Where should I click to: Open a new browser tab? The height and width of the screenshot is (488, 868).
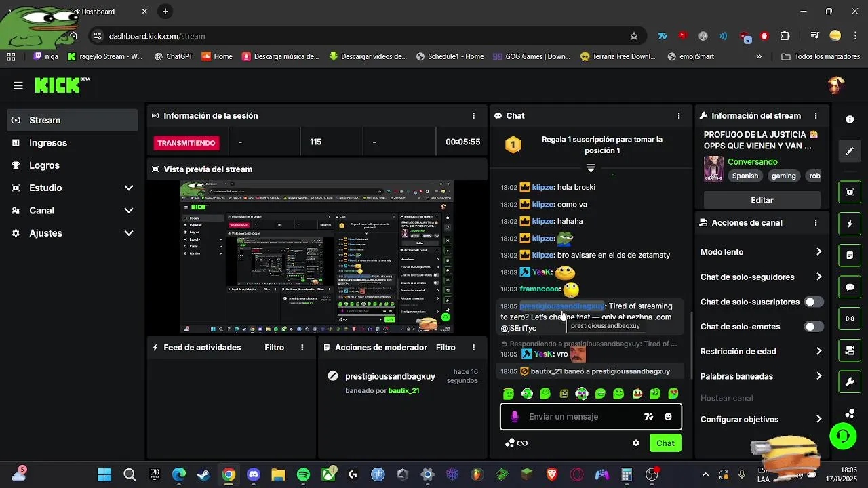(165, 12)
